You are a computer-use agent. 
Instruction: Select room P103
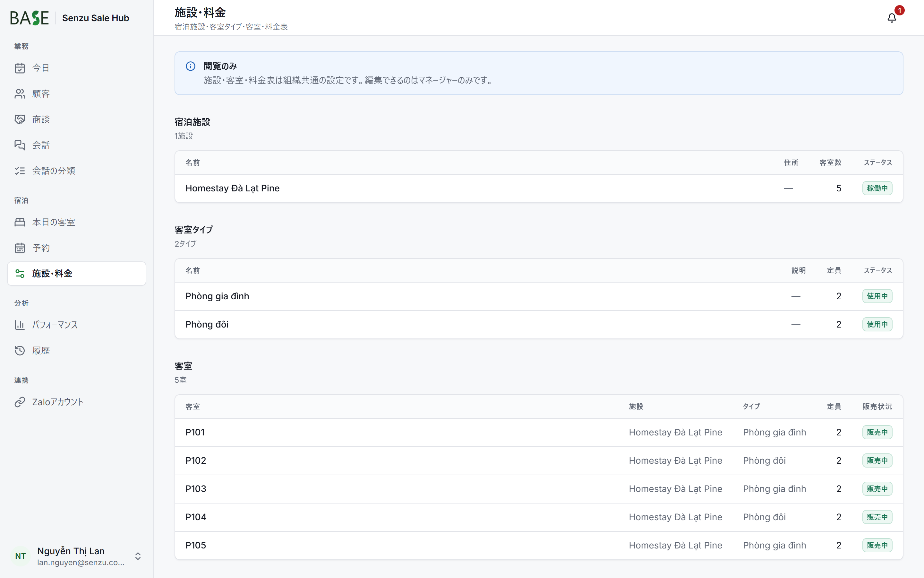[539, 489]
